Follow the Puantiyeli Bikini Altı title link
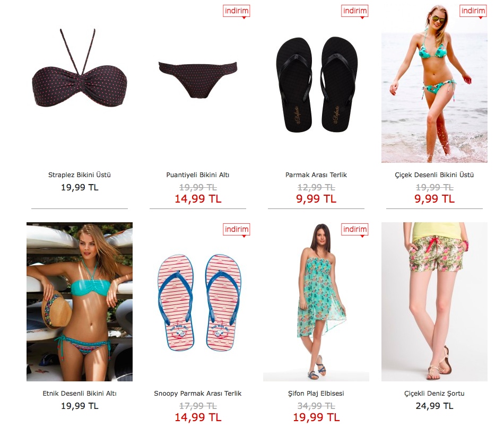This screenshot has width=504, height=427. (198, 175)
